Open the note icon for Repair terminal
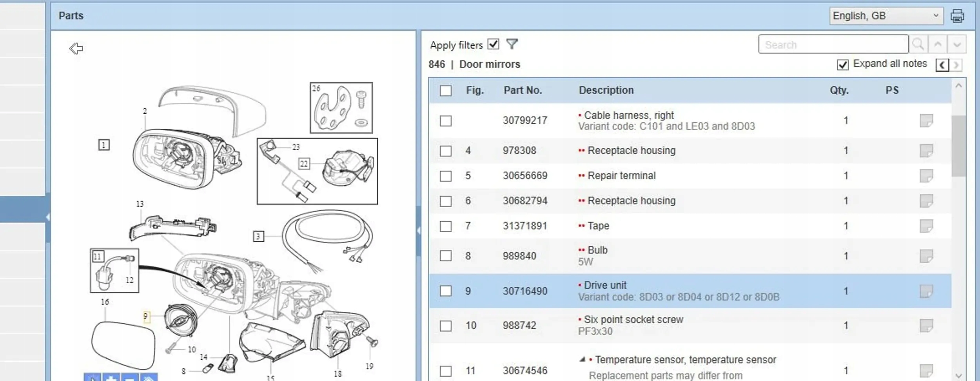 pos(926,175)
